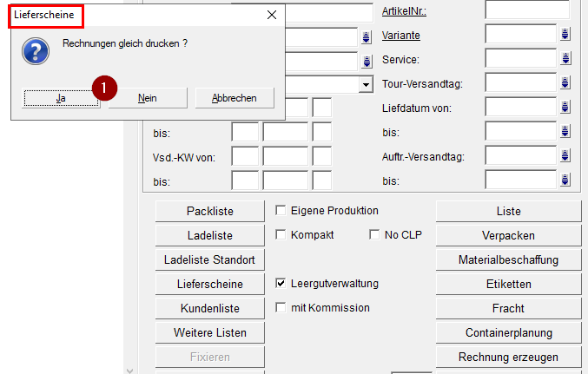This screenshot has width=588, height=374.
Task: Open picker icon beside Tour-Versandtag field
Action: 565,84
